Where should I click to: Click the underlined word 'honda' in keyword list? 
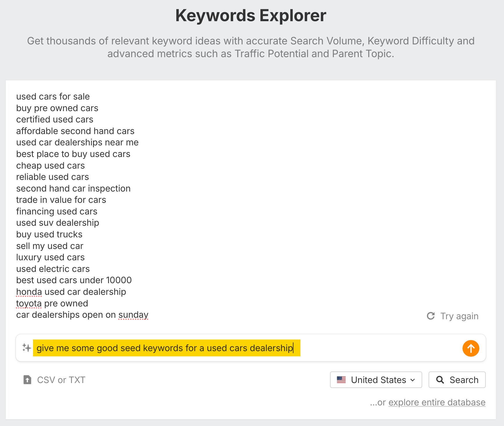[29, 292]
